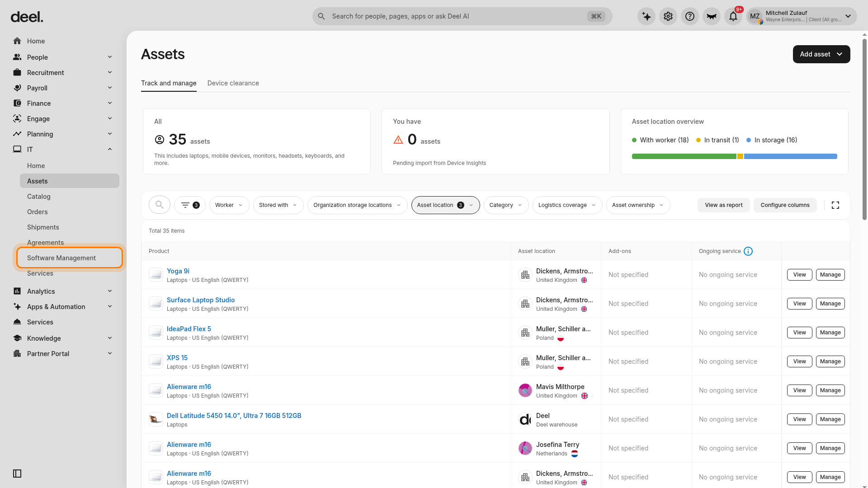The width and height of the screenshot is (868, 488).
Task: Open Orders in IT menu
Action: click(70, 212)
